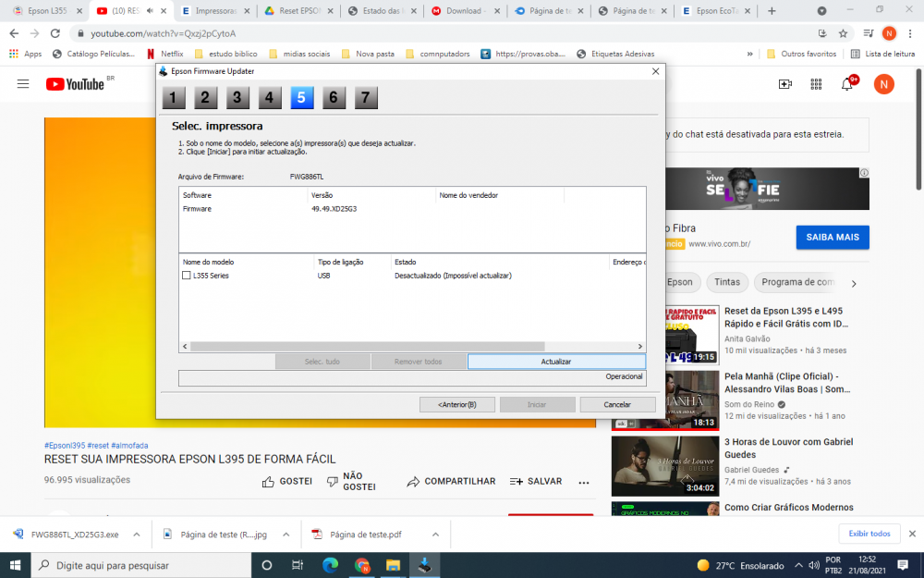Click the horizontal scrollbar thumb in the printer list
The width and height of the screenshot is (924, 578).
click(367, 346)
